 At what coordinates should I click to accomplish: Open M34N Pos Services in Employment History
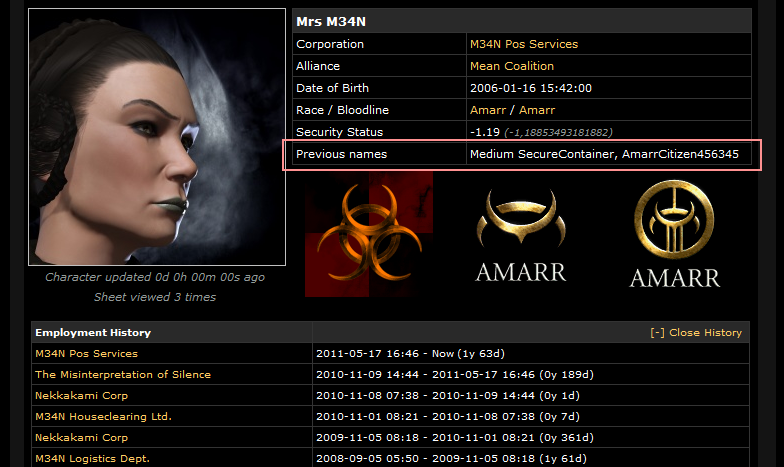[x=86, y=354]
